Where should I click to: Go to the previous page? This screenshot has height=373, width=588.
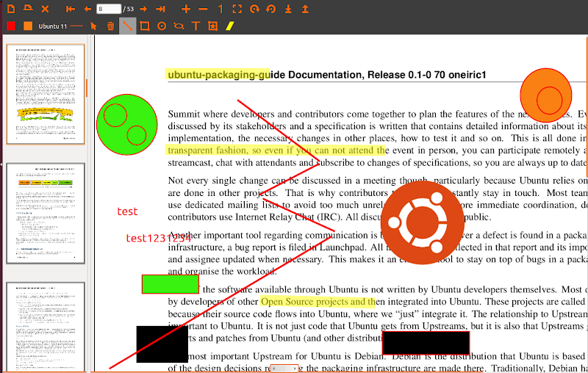click(x=87, y=9)
